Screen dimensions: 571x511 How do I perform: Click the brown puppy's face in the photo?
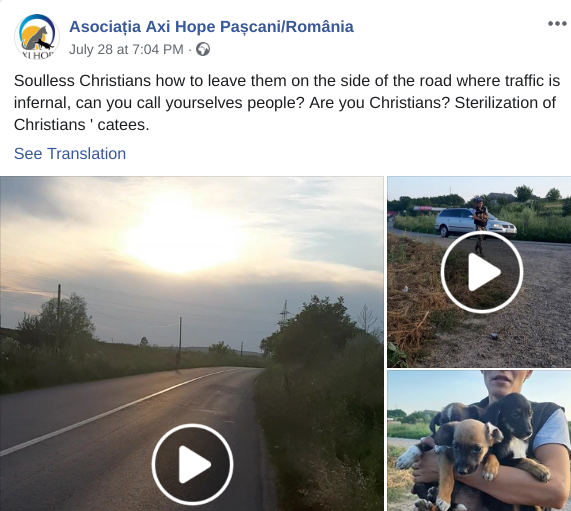tap(468, 446)
